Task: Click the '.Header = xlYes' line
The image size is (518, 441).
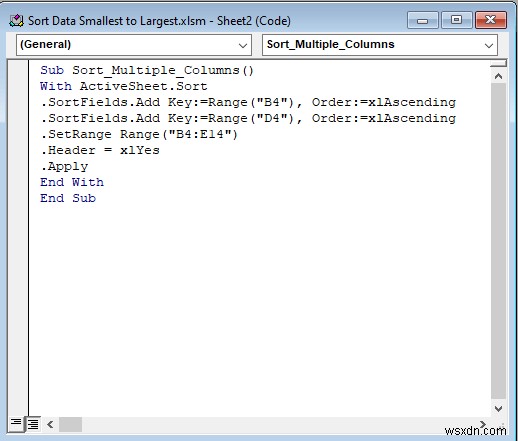Action: tap(100, 150)
